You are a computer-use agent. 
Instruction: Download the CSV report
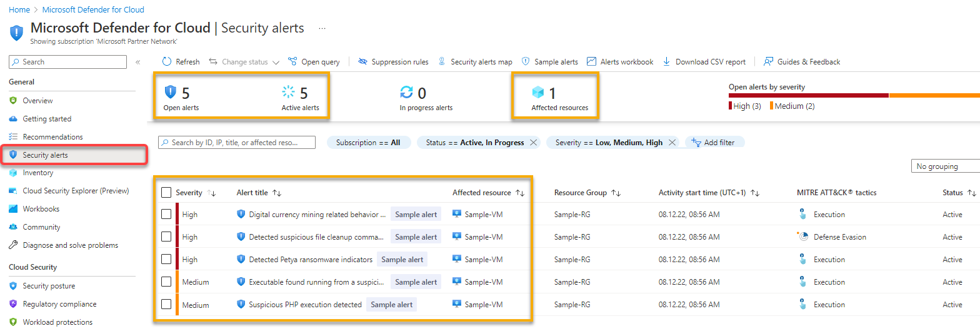tap(704, 62)
